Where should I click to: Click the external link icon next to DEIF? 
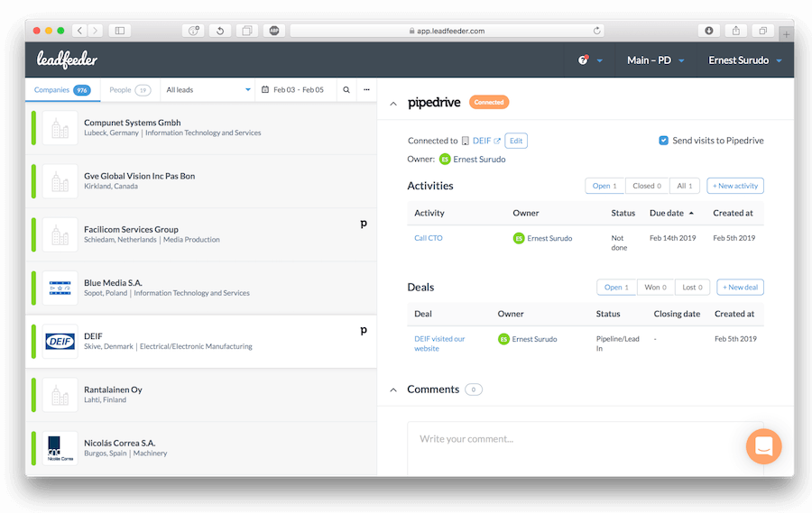point(497,141)
